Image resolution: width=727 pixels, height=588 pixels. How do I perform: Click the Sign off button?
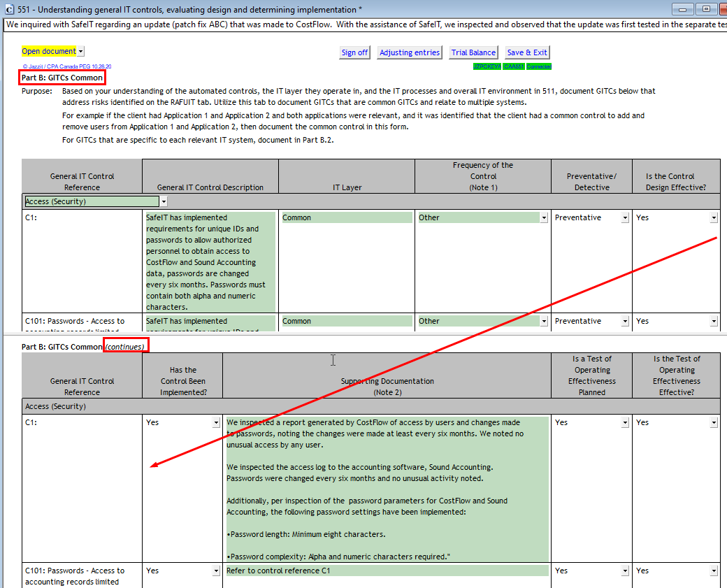(354, 52)
